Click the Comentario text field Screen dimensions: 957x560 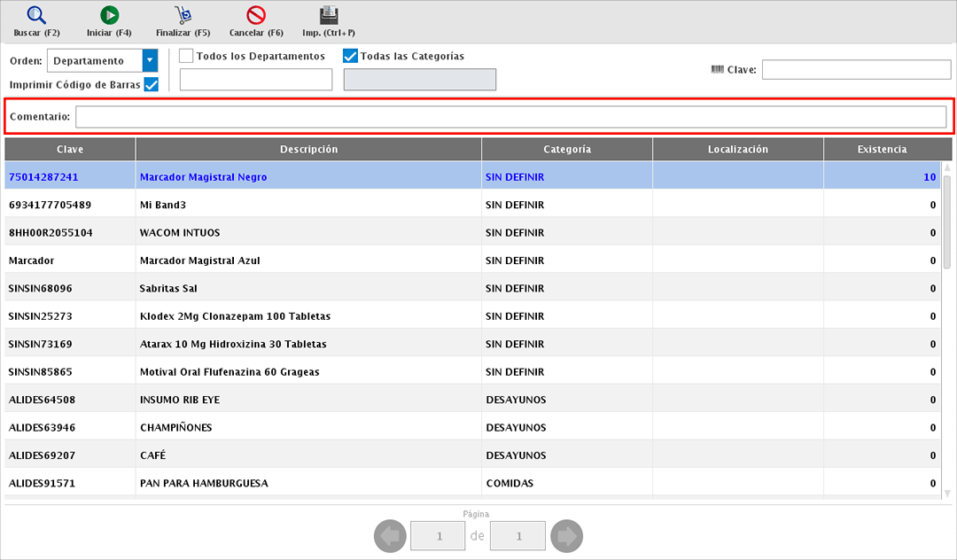pyautogui.click(x=510, y=117)
